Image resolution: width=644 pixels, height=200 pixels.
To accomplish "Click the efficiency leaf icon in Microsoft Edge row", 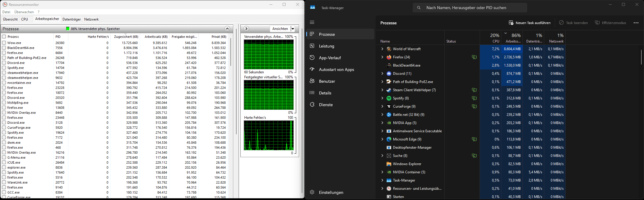I will (x=474, y=139).
